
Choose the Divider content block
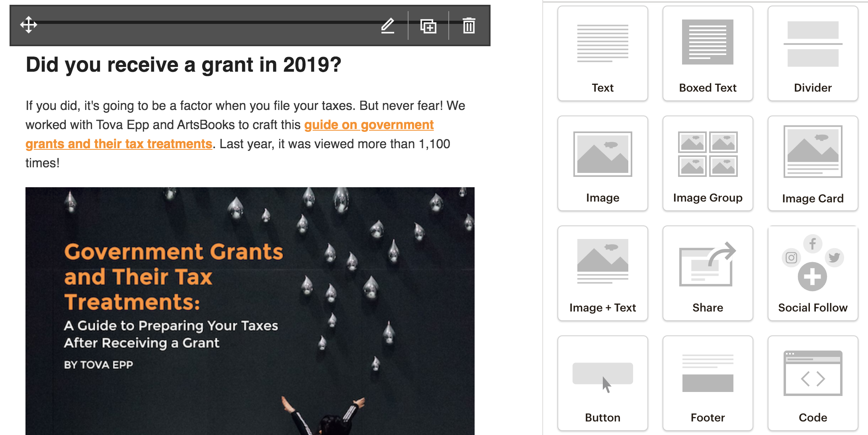pos(813,53)
